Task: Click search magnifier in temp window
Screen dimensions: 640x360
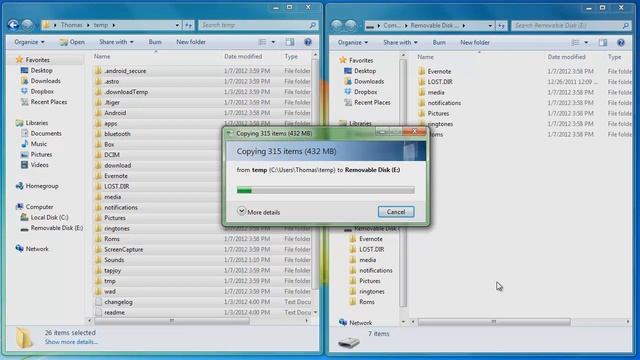Action: (312, 25)
